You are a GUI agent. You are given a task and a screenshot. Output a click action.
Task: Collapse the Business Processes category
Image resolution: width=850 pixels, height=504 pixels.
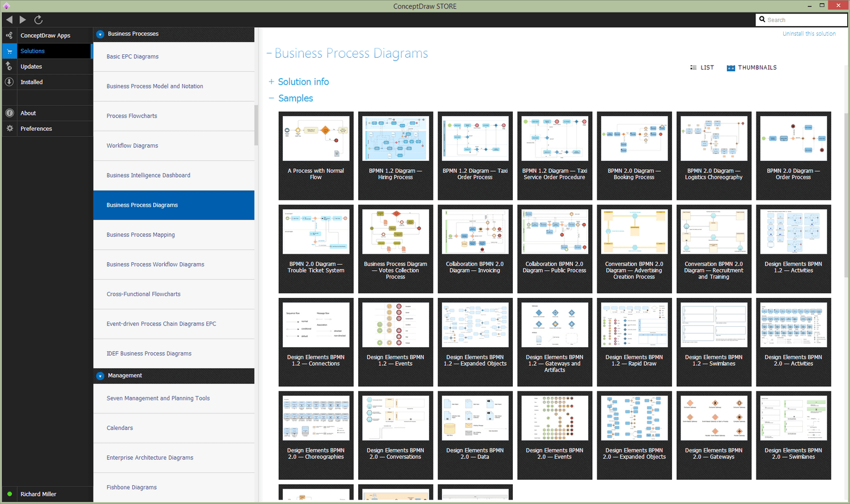(x=100, y=34)
